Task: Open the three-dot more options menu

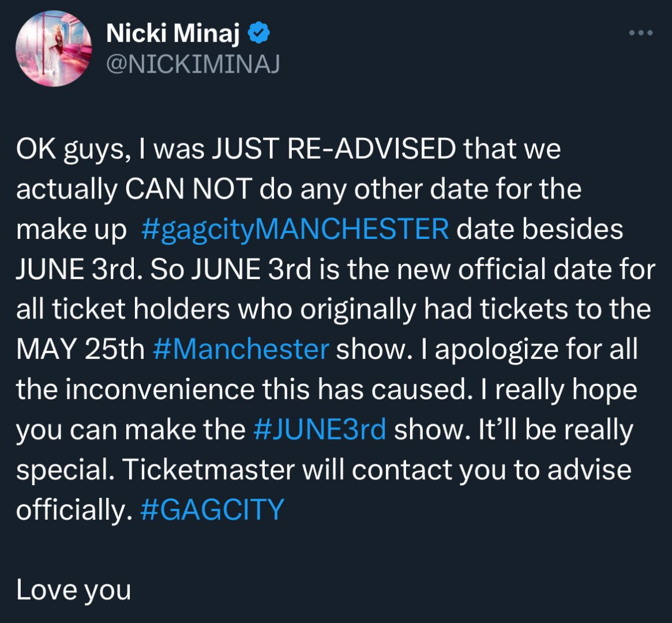Action: (641, 32)
